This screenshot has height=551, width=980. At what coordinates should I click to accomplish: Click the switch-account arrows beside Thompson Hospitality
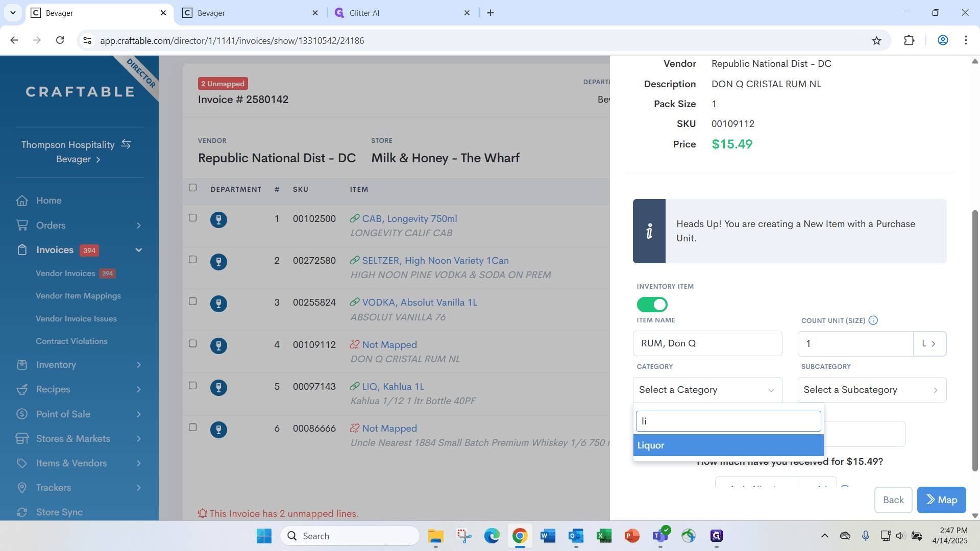pos(126,144)
